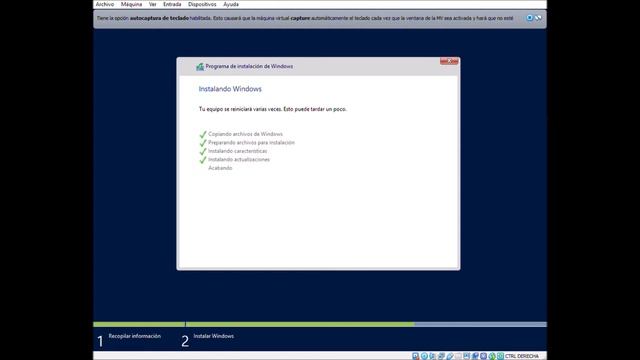Image resolution: width=640 pixels, height=360 pixels.
Task: Click the Instalar Windows step label
Action: coord(213,336)
